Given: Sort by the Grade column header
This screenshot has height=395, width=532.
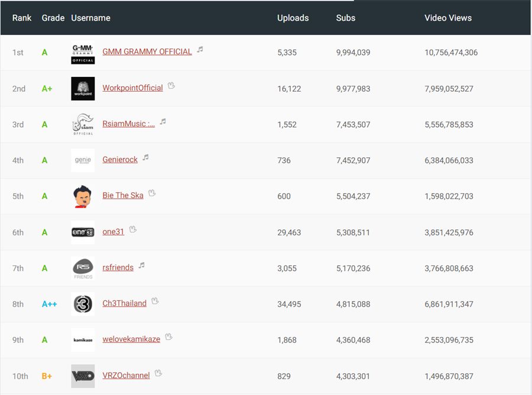Looking at the screenshot, I should pos(53,18).
